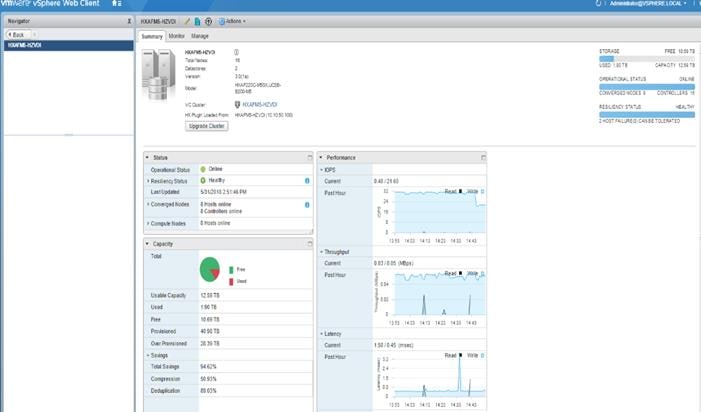Viewport: 701px width, 412px height.
Task: Collapse the IOPS section
Action: [321, 170]
